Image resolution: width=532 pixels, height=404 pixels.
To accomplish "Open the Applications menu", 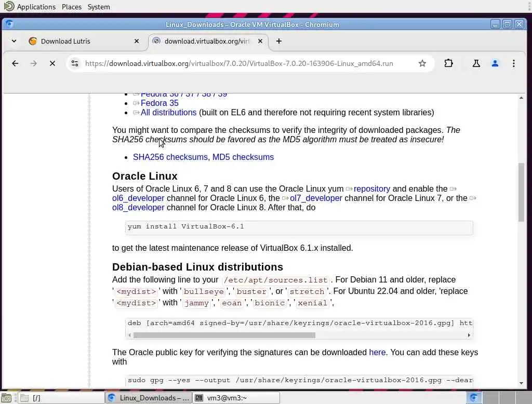I will 36,7.
